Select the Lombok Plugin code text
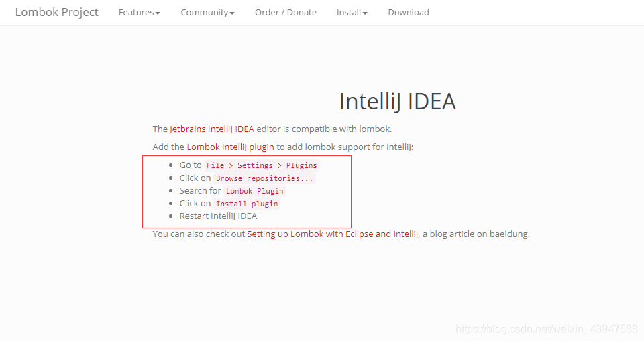644x341 pixels. pos(255,191)
